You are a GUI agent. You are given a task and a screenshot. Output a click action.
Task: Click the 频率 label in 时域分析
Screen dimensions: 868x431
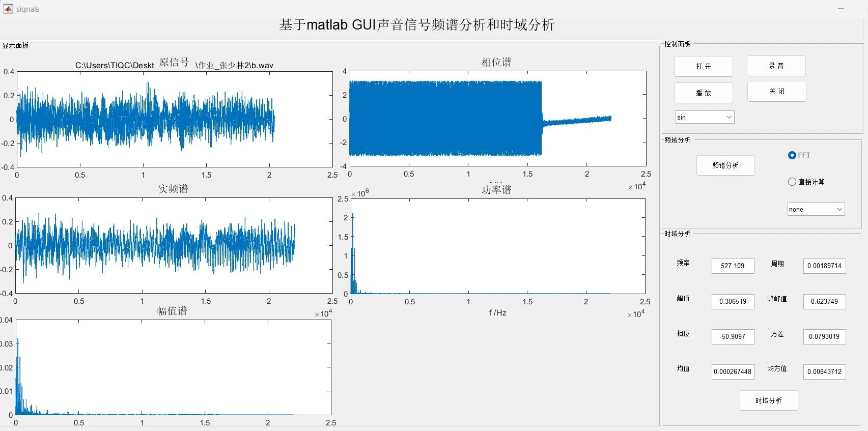point(683,263)
